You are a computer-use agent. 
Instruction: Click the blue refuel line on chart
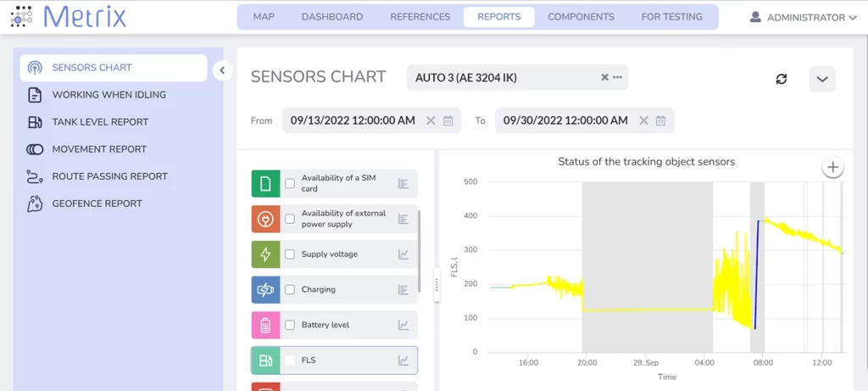pos(757,274)
